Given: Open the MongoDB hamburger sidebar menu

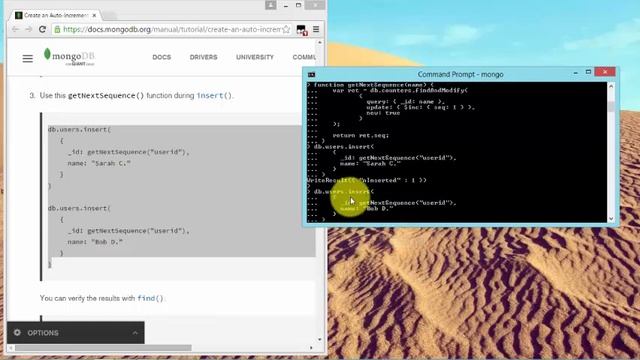Looking at the screenshot, I should [28, 58].
